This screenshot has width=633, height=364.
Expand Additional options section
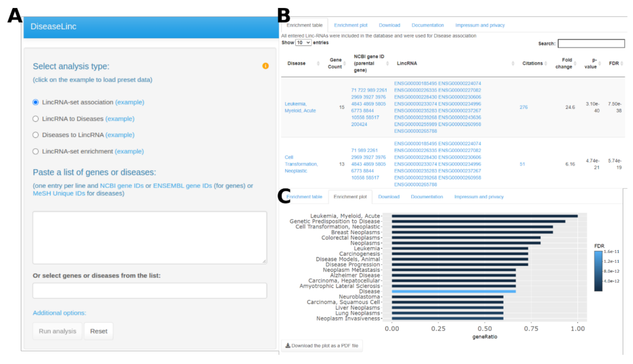point(59,313)
